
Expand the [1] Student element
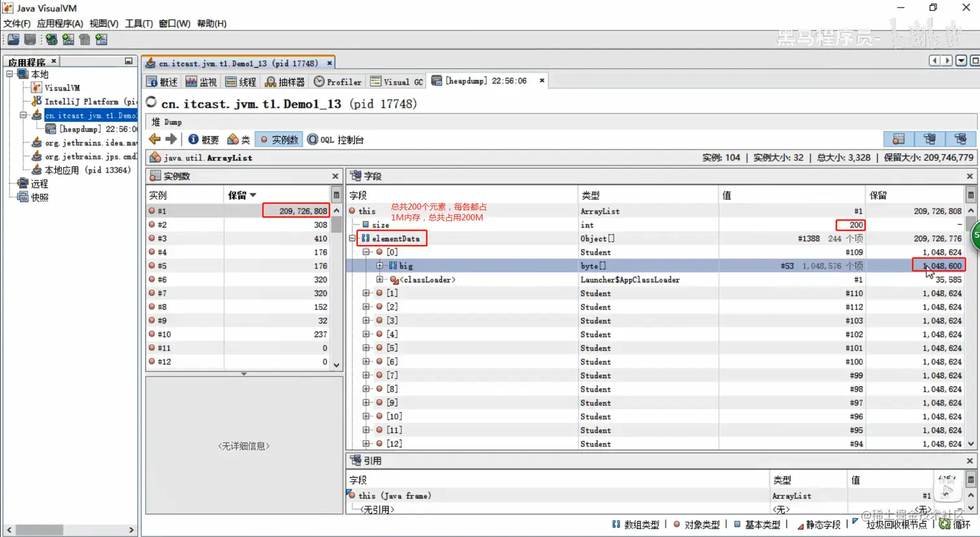click(366, 293)
